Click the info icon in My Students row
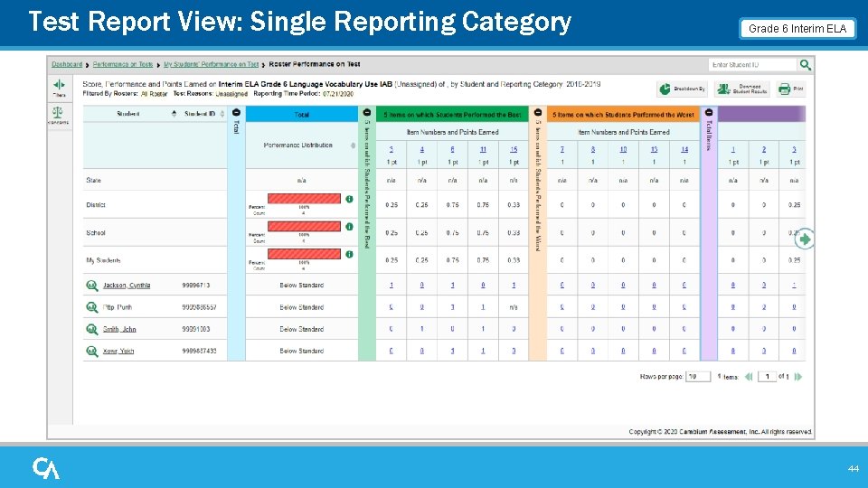This screenshot has height=488, width=868. pos(349,254)
